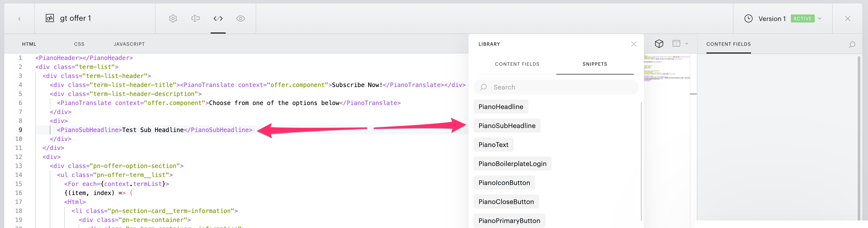
Task: Switch to the code editor view icon
Action: (218, 18)
